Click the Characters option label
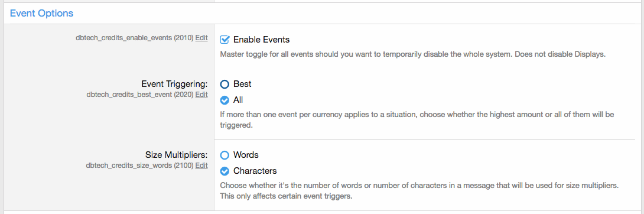 [x=255, y=171]
